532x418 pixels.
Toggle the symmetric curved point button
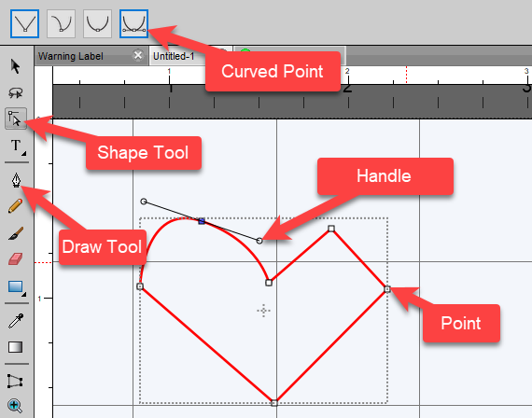133,23
